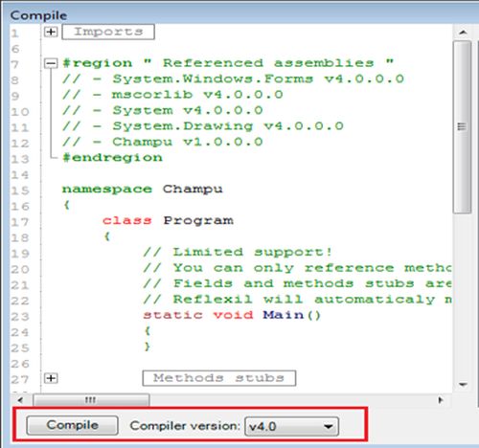This screenshot has height=448, width=479.
Task: Click the 'namespace Champu' line
Action: [x=143, y=190]
